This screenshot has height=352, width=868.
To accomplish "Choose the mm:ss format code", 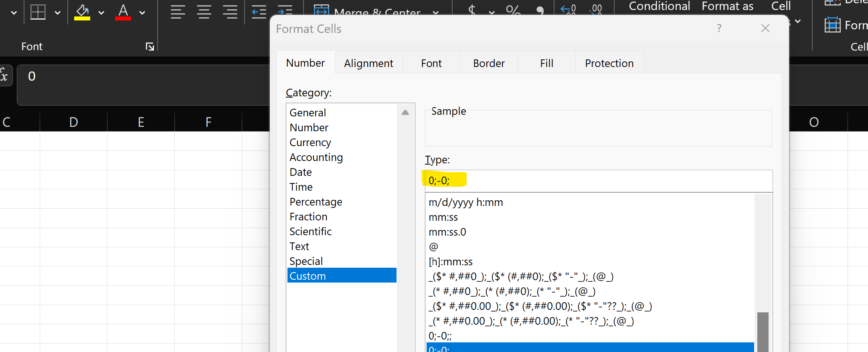I will click(x=590, y=217).
